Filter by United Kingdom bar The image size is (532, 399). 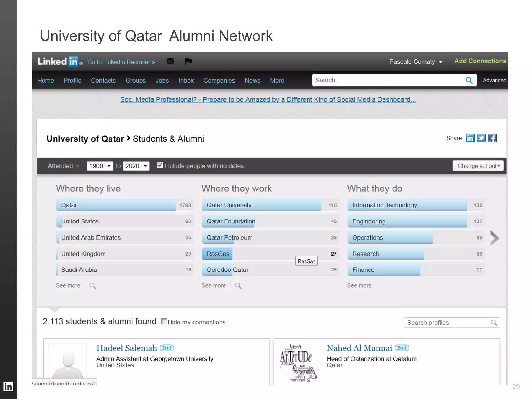[125, 254]
